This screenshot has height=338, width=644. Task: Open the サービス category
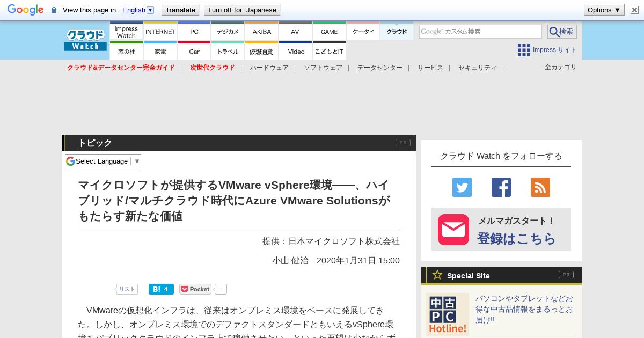click(430, 68)
